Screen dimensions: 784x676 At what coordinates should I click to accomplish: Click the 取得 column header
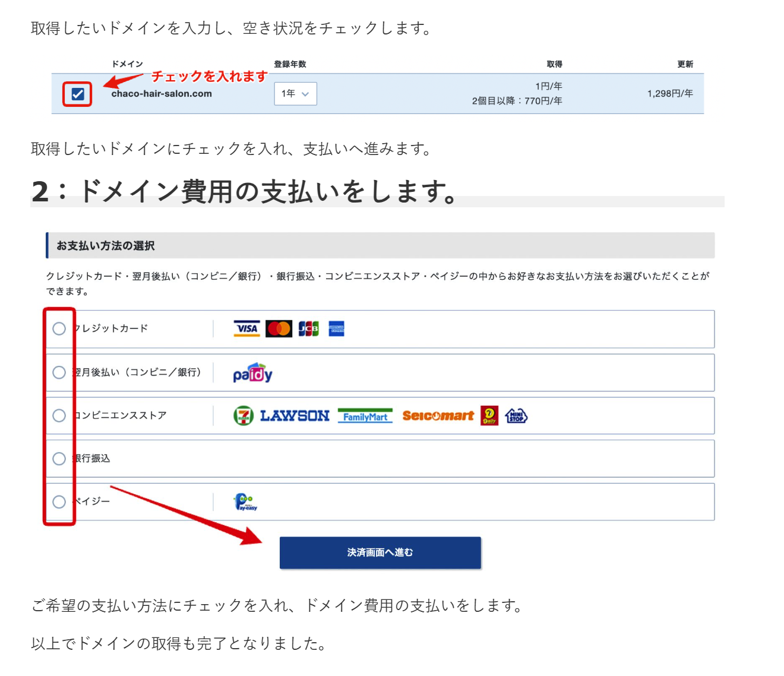(555, 64)
